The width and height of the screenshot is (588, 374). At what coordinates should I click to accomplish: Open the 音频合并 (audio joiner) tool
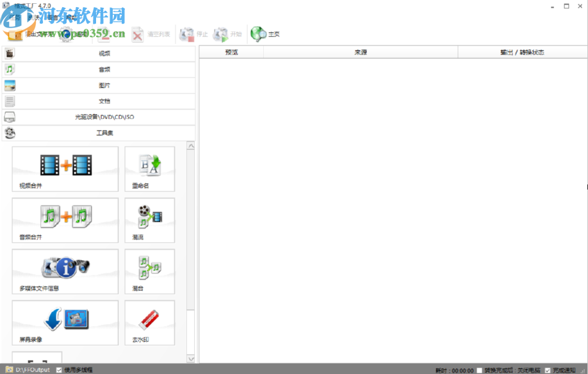click(x=65, y=220)
